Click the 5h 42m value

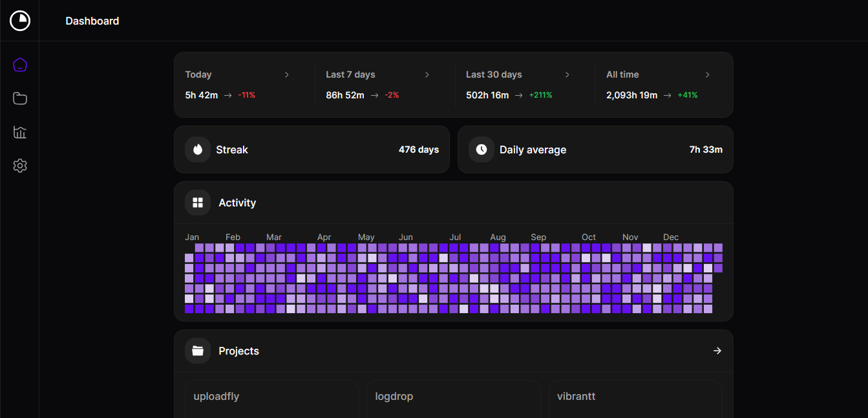[202, 95]
